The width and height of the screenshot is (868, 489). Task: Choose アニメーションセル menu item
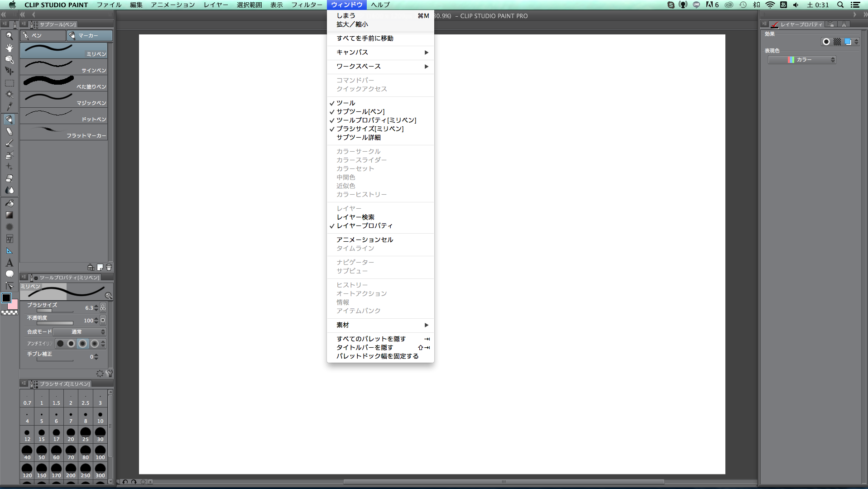(380, 240)
